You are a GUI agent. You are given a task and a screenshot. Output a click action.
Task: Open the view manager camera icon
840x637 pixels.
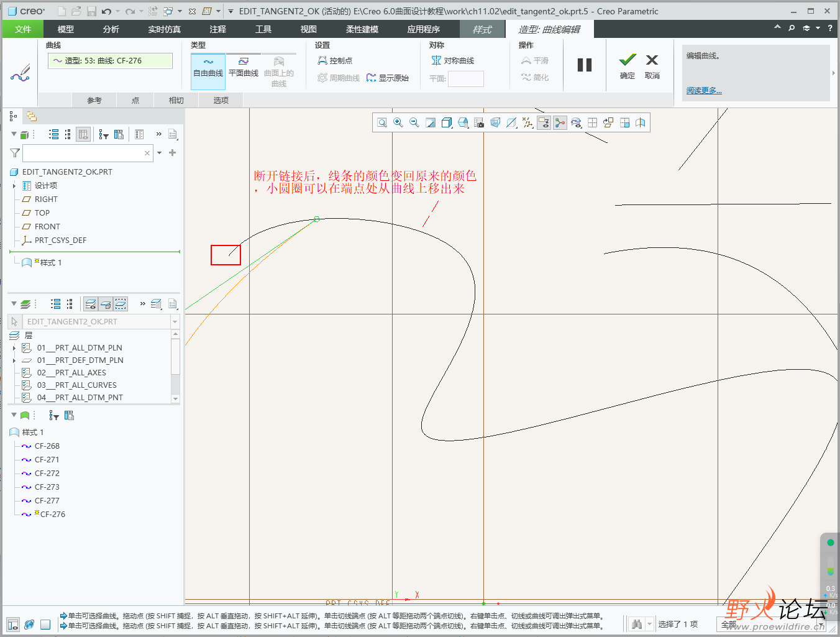479,122
